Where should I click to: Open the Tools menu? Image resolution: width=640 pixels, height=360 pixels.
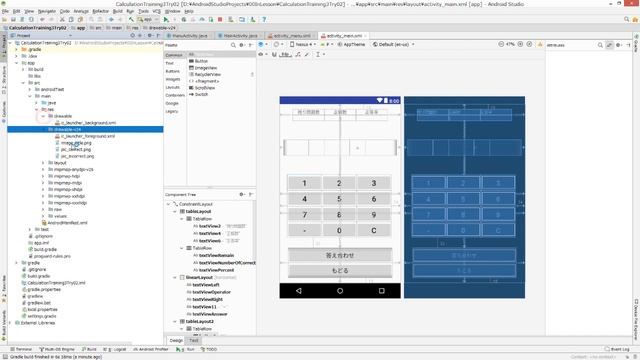pyautogui.click(x=143, y=11)
